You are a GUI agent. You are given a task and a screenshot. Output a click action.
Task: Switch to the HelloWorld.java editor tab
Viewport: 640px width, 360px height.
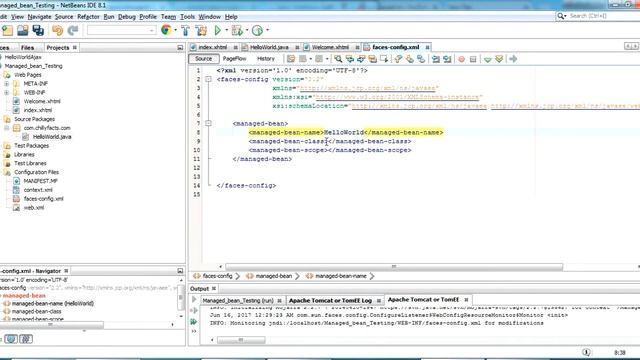(269, 47)
